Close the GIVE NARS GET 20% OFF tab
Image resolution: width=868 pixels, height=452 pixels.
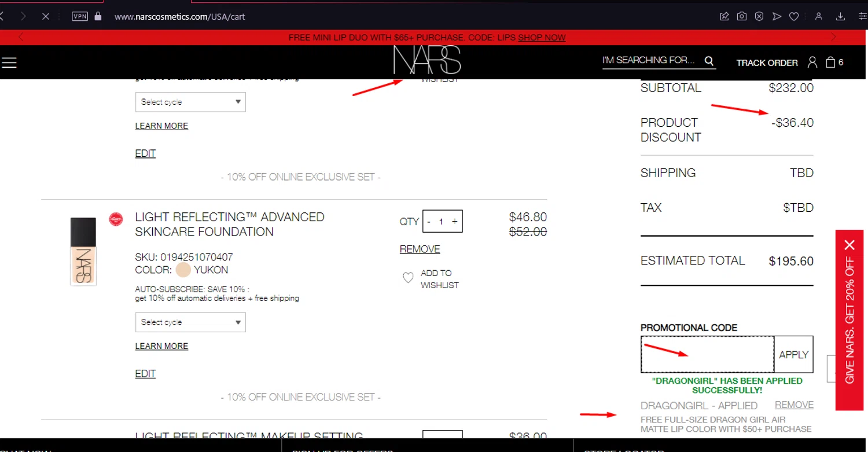[x=849, y=245]
